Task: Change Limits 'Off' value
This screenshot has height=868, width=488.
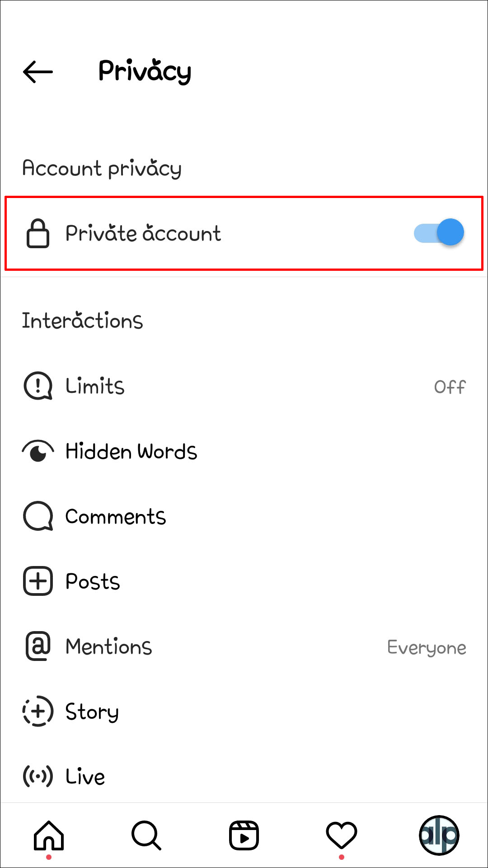Action: click(450, 387)
